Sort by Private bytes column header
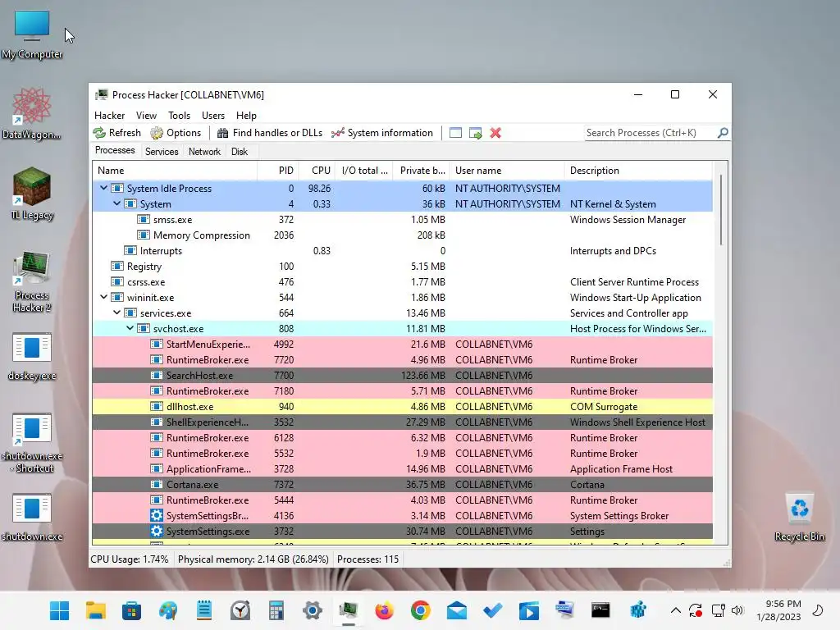Viewport: 840px width, 630px height. (421, 171)
